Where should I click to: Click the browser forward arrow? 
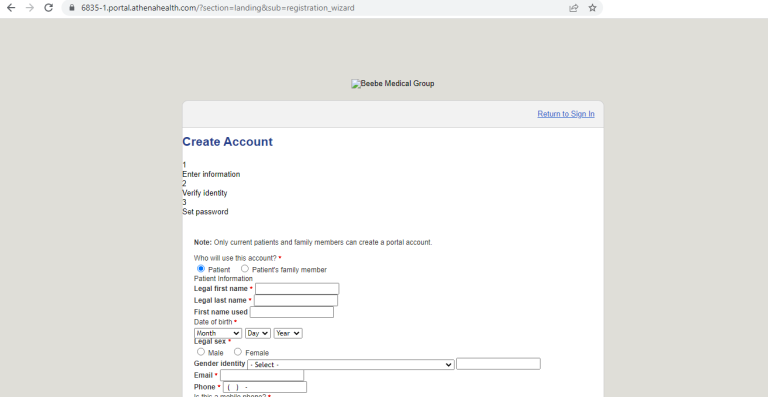pos(30,8)
